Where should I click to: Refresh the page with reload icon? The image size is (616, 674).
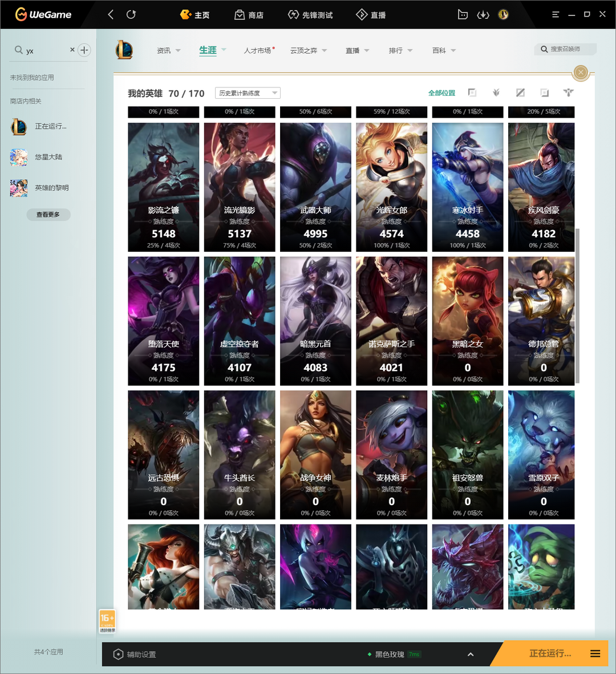pyautogui.click(x=131, y=15)
